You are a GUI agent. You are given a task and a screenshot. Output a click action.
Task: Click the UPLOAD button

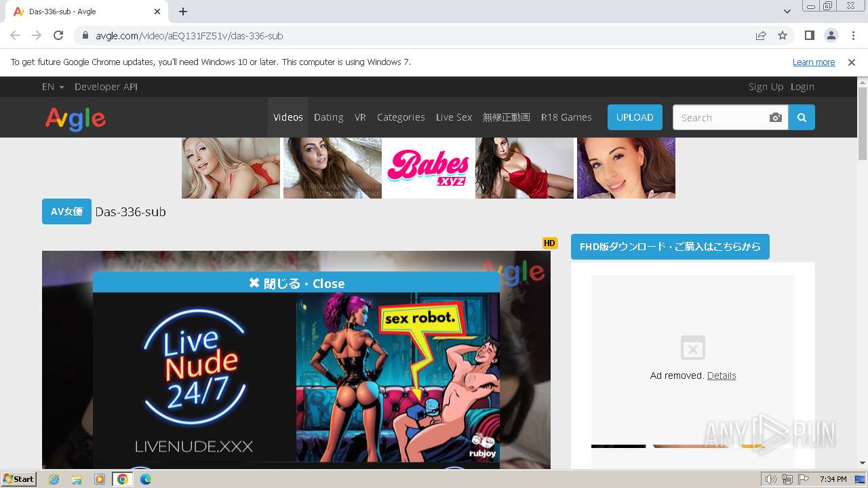[x=635, y=117]
